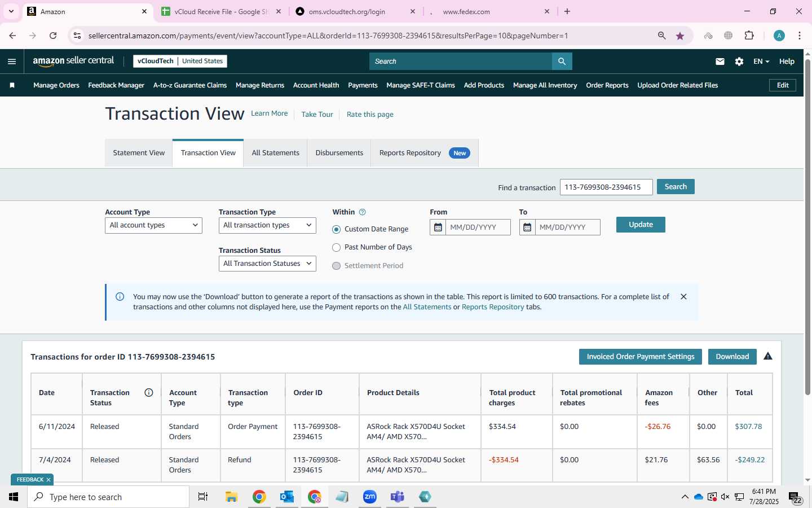The image size is (812, 508).
Task: Click the -$249.22 refund total link
Action: click(749, 460)
